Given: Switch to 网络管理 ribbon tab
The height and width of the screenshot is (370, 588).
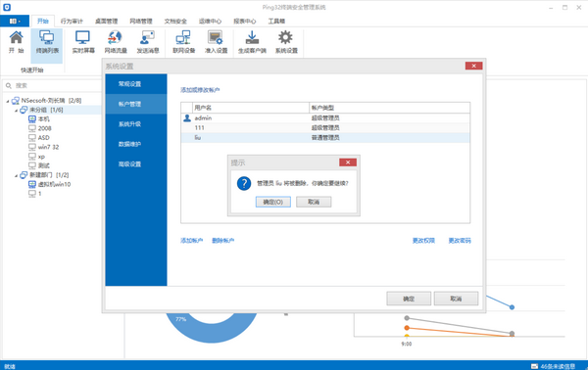Looking at the screenshot, I should pyautogui.click(x=141, y=21).
